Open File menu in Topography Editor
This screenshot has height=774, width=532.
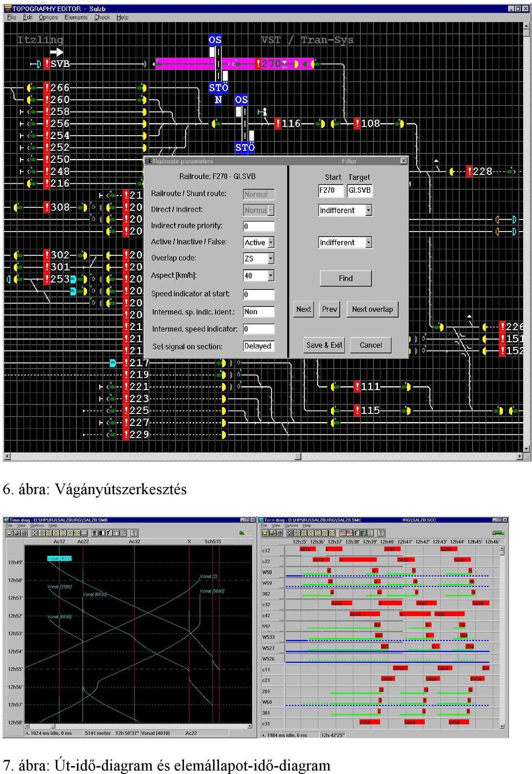point(12,18)
